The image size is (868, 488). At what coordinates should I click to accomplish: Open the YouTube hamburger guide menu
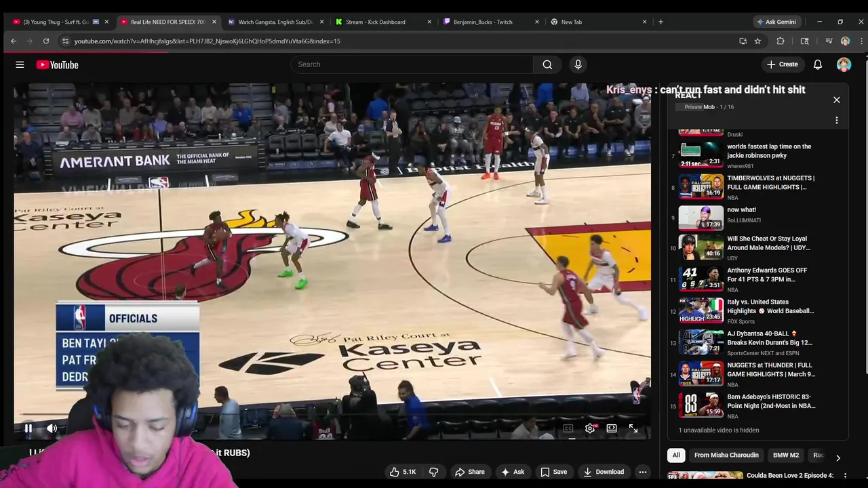[x=20, y=64]
